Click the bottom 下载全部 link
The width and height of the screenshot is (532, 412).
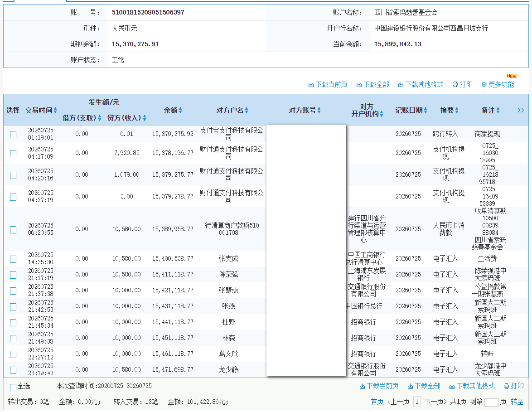[424, 386]
